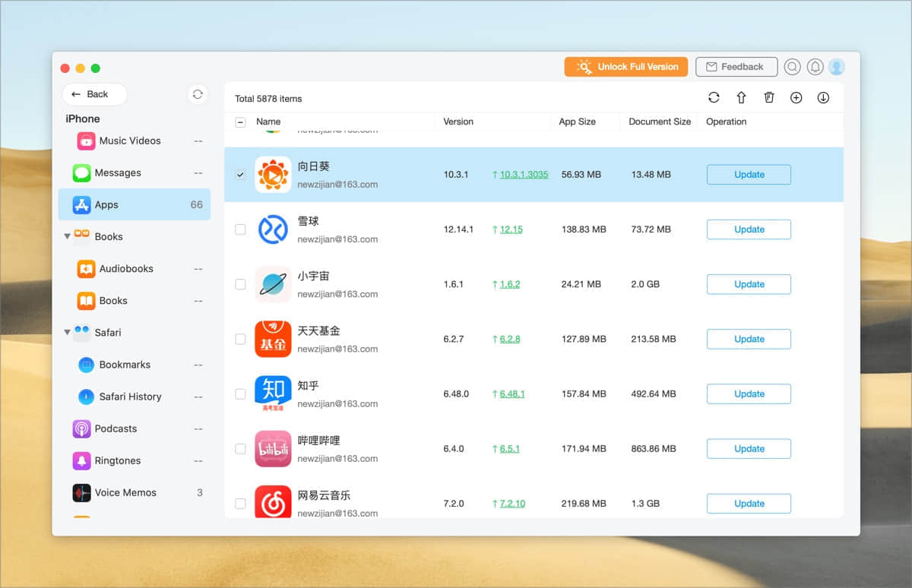Click the trash delete icon
Image resolution: width=912 pixels, height=588 pixels.
coord(769,97)
